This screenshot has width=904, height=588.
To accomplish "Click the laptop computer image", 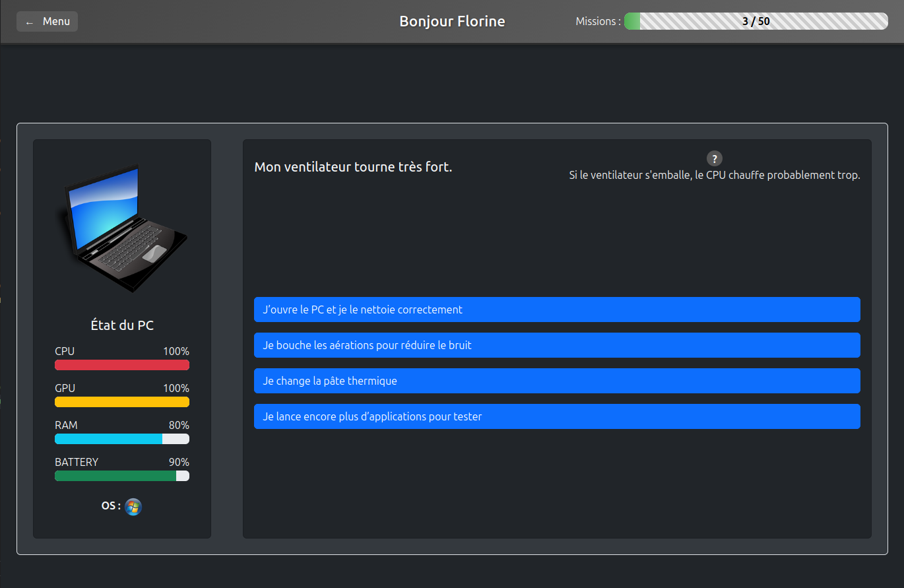I will point(122,228).
